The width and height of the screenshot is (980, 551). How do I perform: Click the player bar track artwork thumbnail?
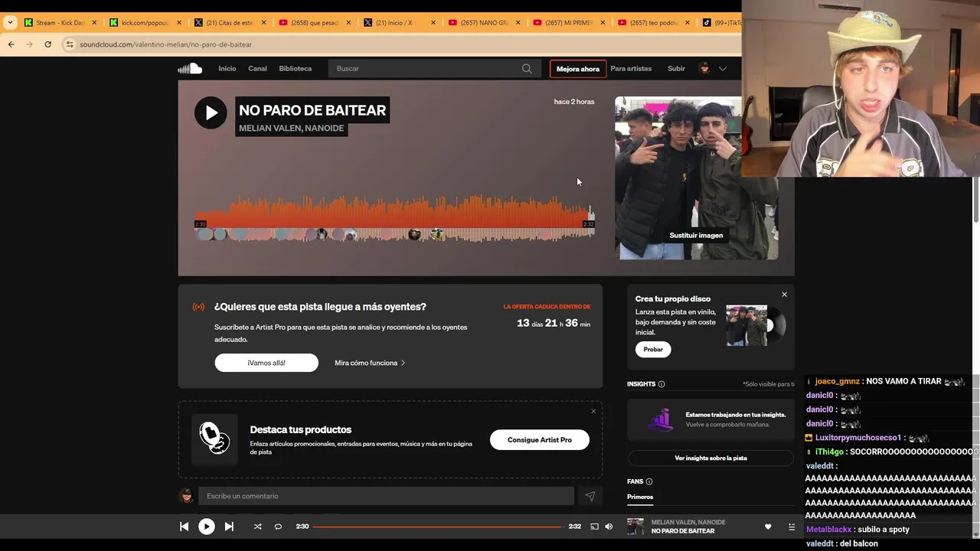coord(635,527)
